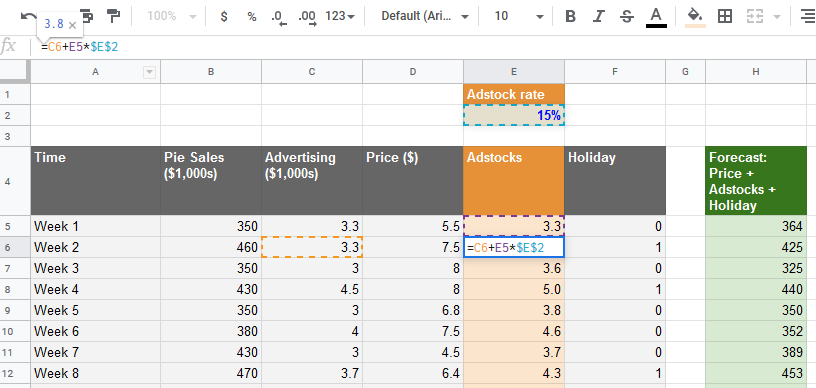The image size is (816, 388).
Task: Click the Undo arrow icon
Action: point(28,16)
